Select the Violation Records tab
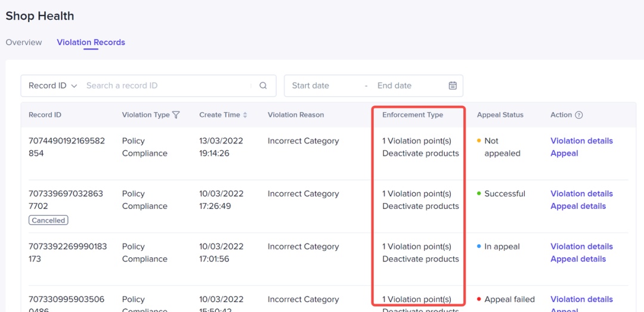 tap(91, 42)
